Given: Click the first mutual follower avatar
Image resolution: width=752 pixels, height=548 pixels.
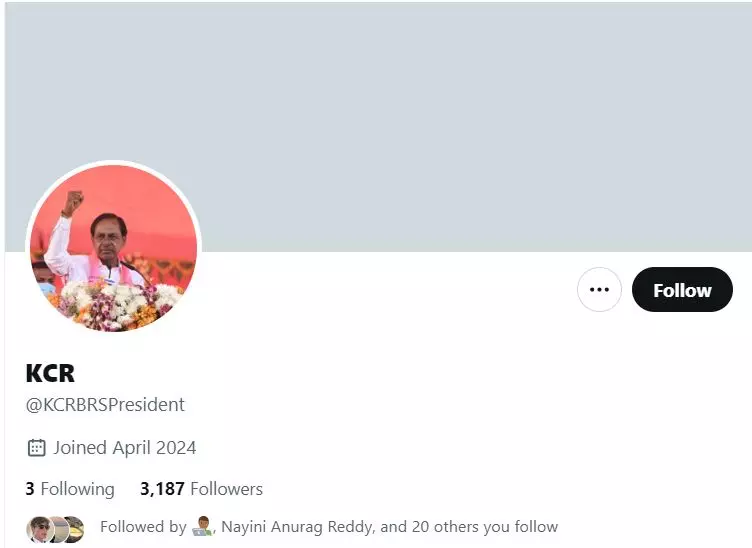Looking at the screenshot, I should point(39,529).
